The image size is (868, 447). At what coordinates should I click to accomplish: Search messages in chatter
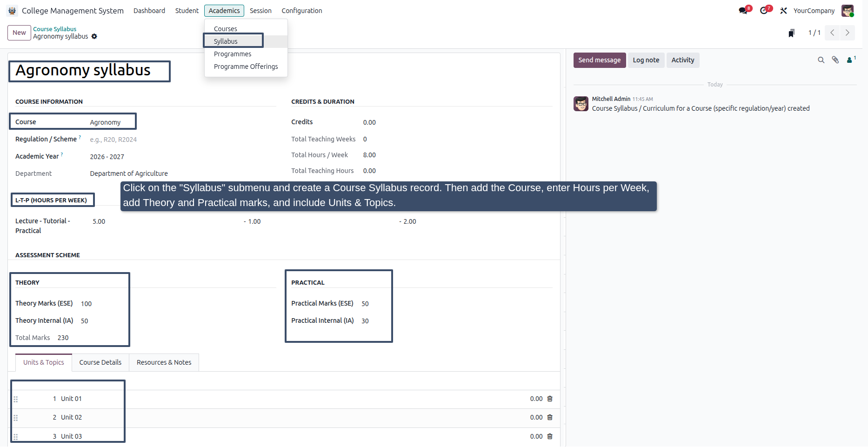821,60
